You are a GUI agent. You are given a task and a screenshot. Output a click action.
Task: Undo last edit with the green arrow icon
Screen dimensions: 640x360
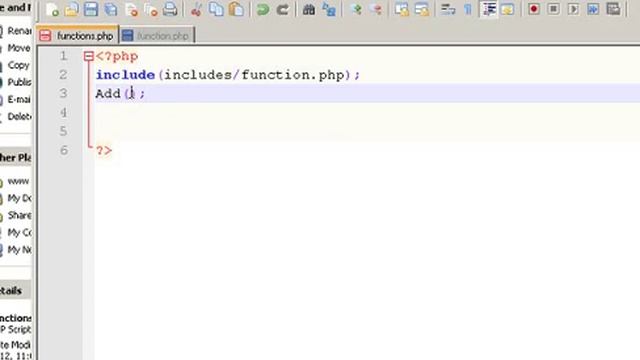click(x=263, y=9)
